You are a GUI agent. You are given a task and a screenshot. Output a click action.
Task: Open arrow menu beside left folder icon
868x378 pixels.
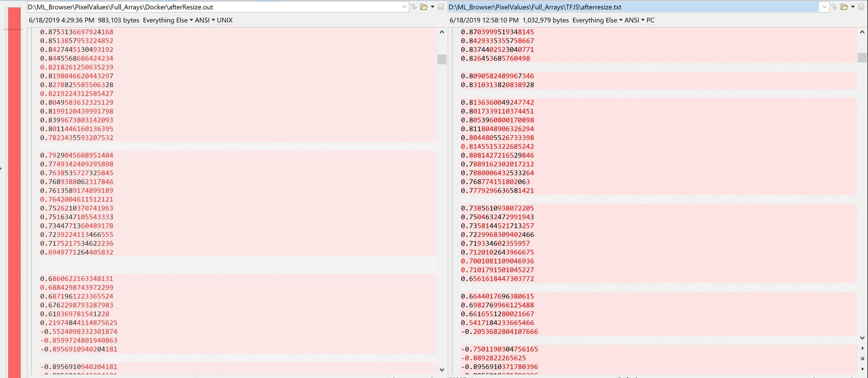click(433, 7)
